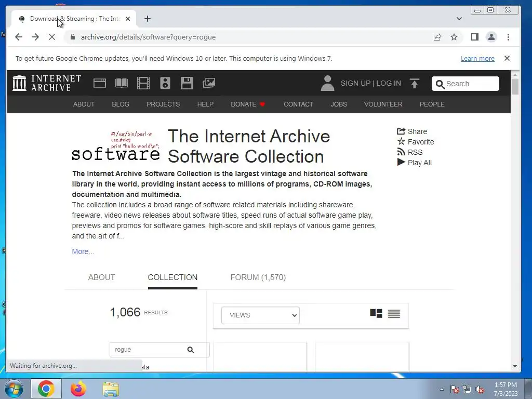
Task: Open PROJECTS in the navigation bar
Action: pos(163,104)
